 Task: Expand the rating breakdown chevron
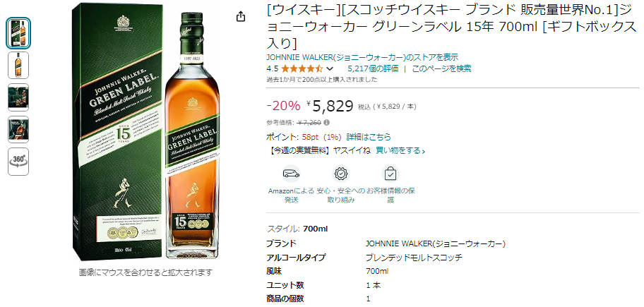click(x=329, y=69)
